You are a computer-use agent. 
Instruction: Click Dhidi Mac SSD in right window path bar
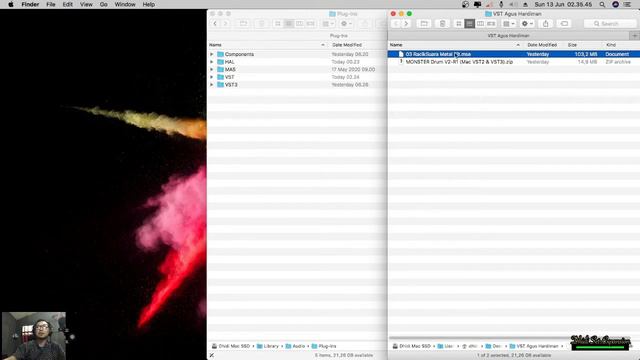click(x=411, y=346)
